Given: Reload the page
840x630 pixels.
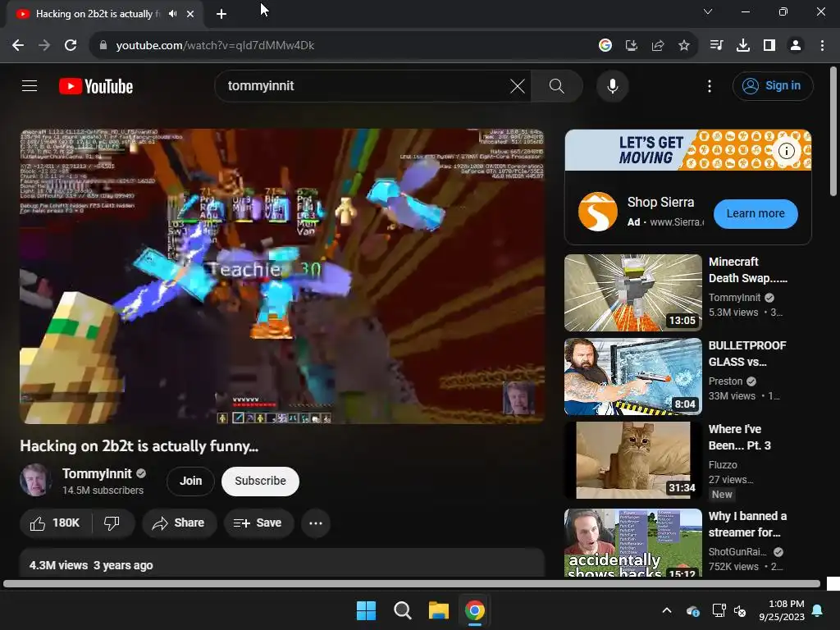Looking at the screenshot, I should pyautogui.click(x=71, y=46).
